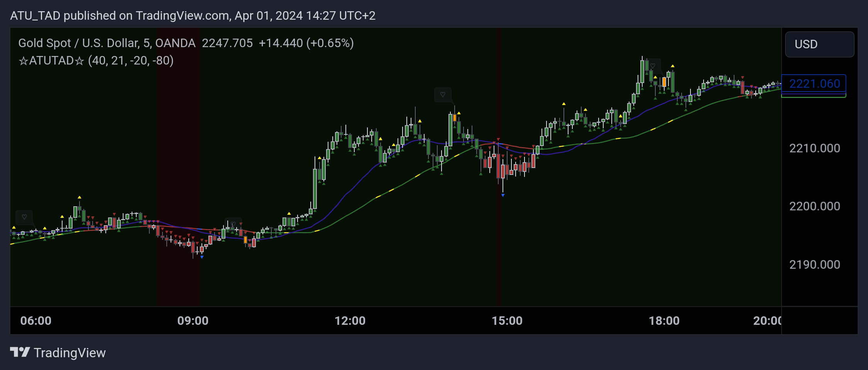
Task: Click blue triangle marker below the 15:00 low
Action: [x=503, y=195]
